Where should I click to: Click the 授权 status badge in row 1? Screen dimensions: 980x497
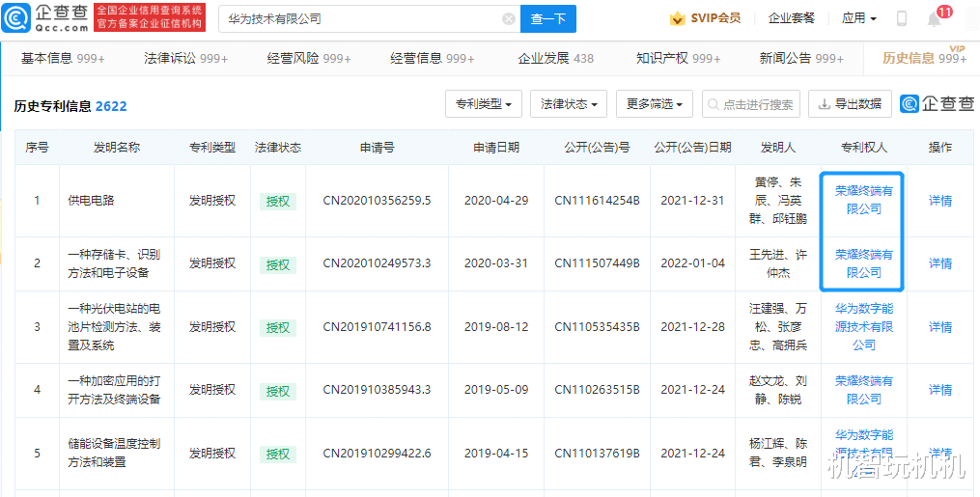click(278, 201)
